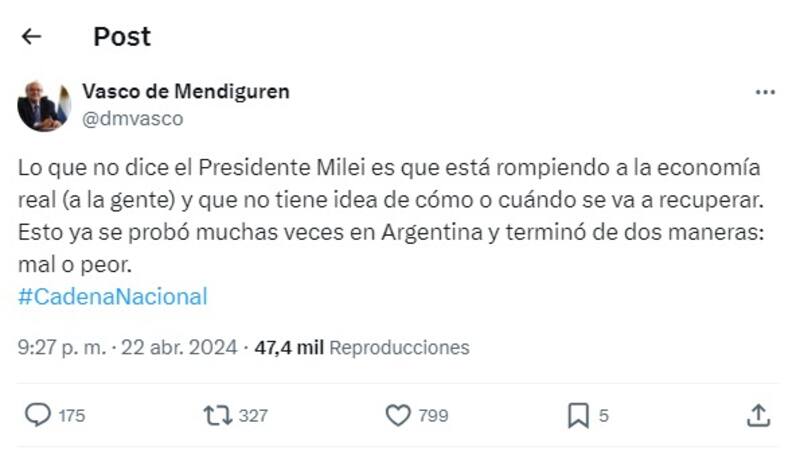Open the #CadenaNacional hashtag
Viewport: 800px width, 458px height.
pyautogui.click(x=113, y=296)
